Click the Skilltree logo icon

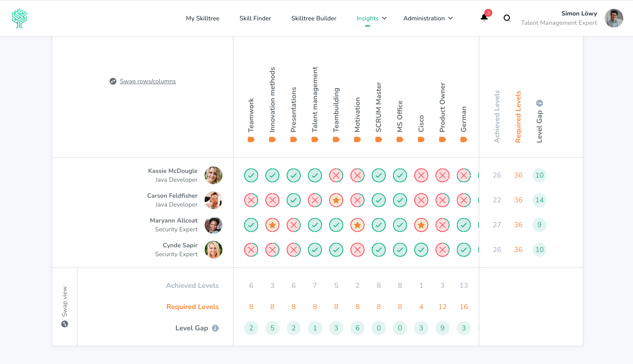pos(19,18)
